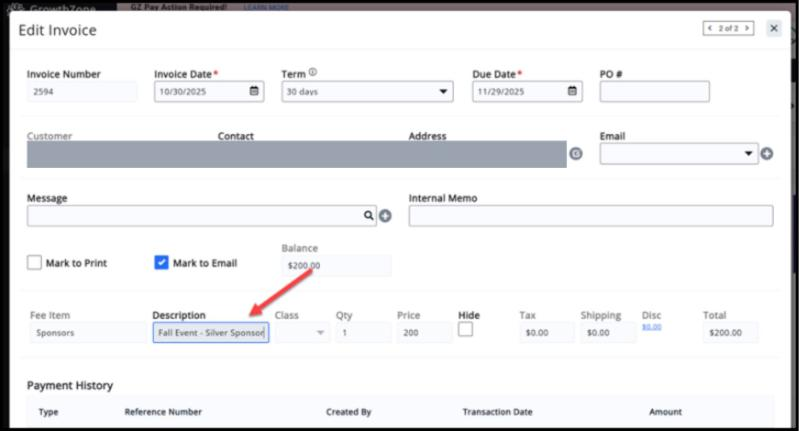Image resolution: width=799 pixels, height=431 pixels.
Task: Click the Price field showing 200
Action: [x=424, y=333]
